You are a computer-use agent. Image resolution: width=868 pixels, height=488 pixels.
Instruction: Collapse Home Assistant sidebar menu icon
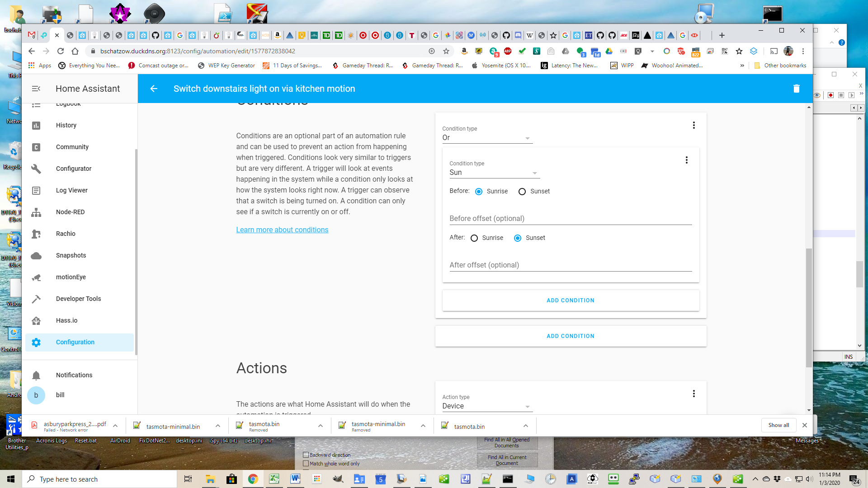(x=36, y=89)
